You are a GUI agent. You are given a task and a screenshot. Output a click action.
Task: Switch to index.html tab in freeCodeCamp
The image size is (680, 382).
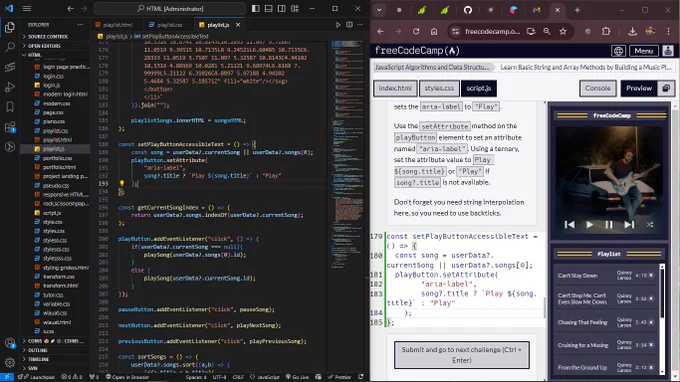click(x=395, y=88)
